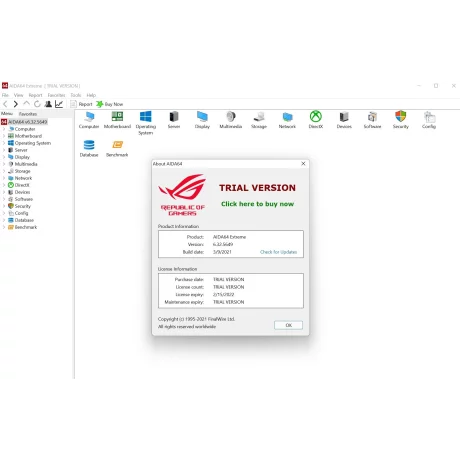Click the Report button in the toolbar
The height and width of the screenshot is (460, 460).
pyautogui.click(x=81, y=104)
